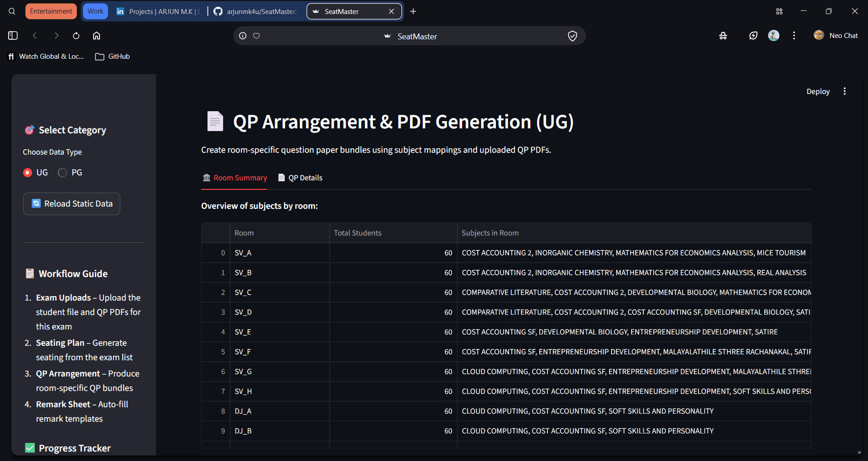This screenshot has height=461, width=868.
Task: Go back to previous page
Action: tap(35, 36)
